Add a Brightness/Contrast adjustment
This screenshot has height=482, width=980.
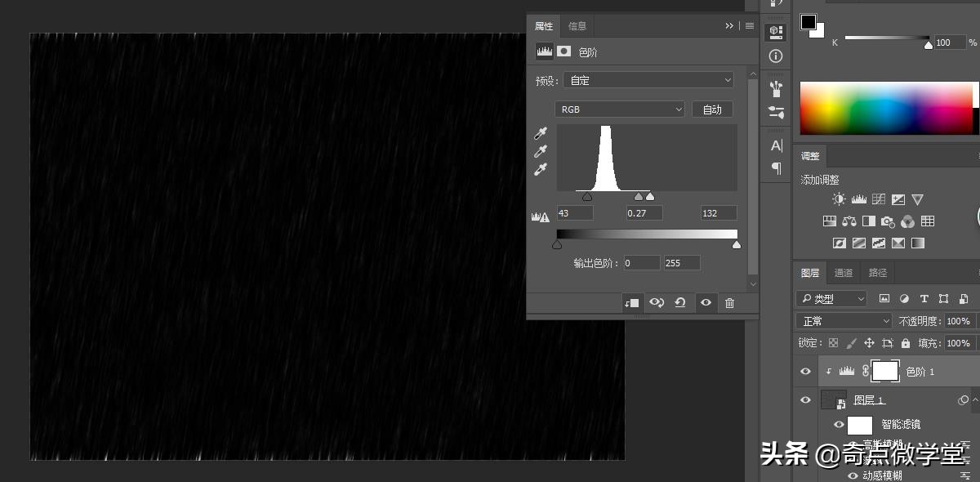(839, 199)
